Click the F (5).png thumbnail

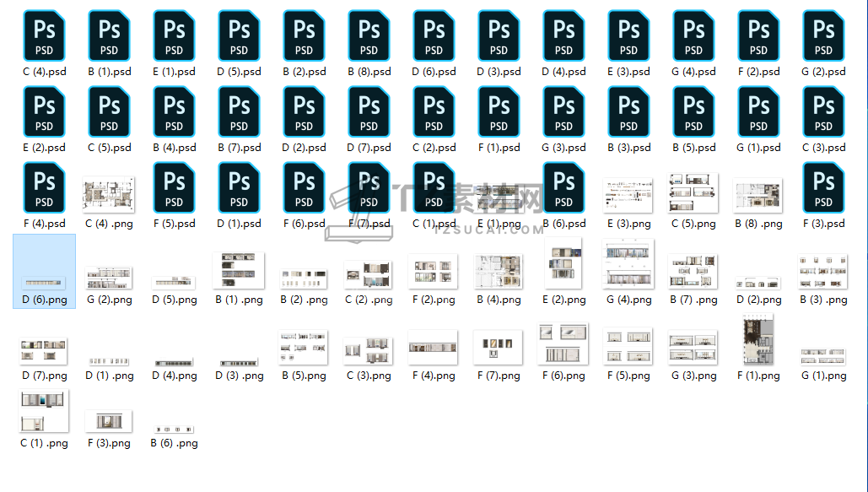point(628,346)
